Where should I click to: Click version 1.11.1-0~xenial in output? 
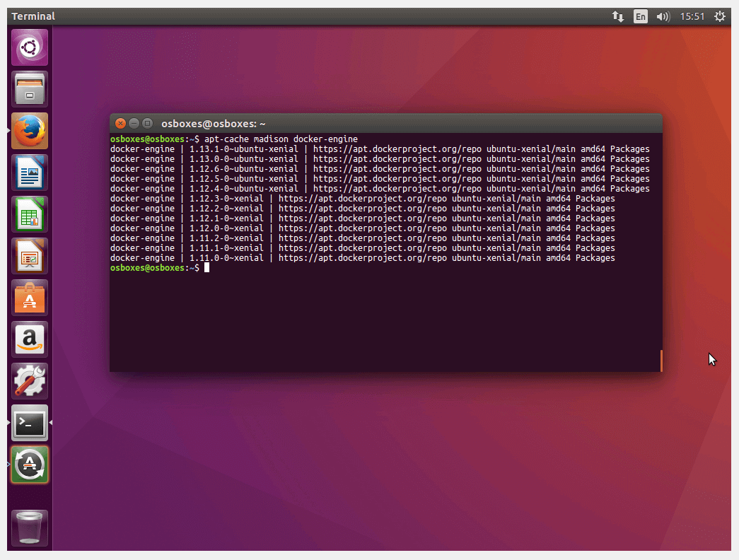pos(226,248)
